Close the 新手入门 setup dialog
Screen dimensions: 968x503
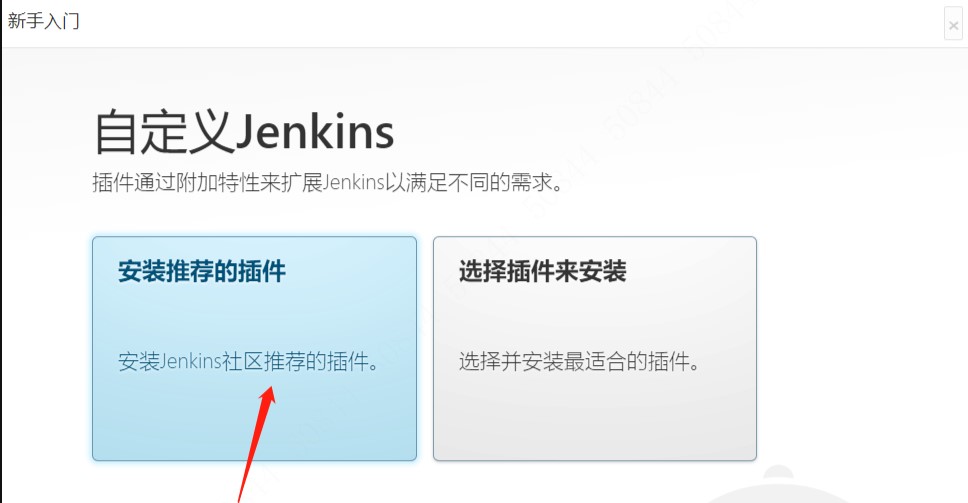(x=953, y=25)
